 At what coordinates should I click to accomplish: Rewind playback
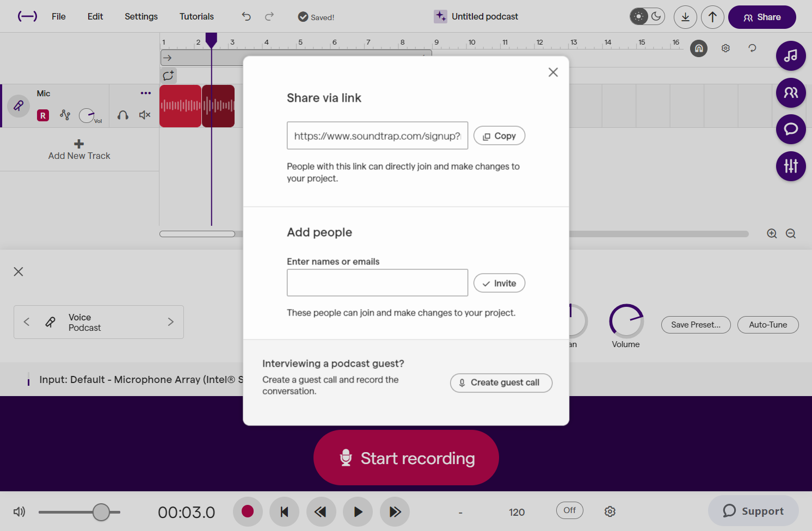[x=321, y=511]
